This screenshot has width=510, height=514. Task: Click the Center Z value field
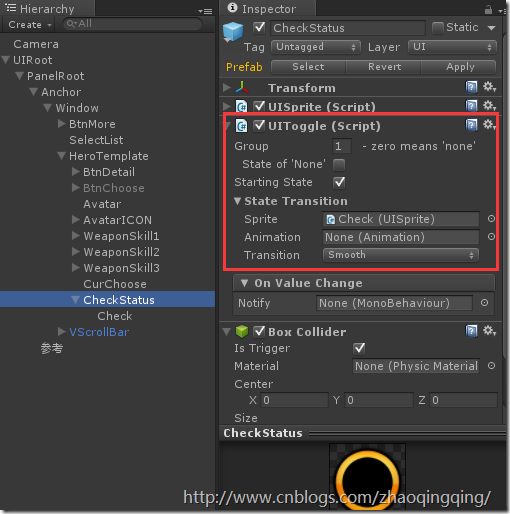click(x=463, y=400)
